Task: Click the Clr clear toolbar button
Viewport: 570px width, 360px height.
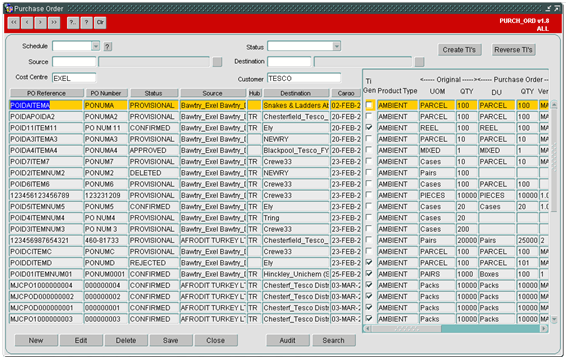Action: coord(100,23)
